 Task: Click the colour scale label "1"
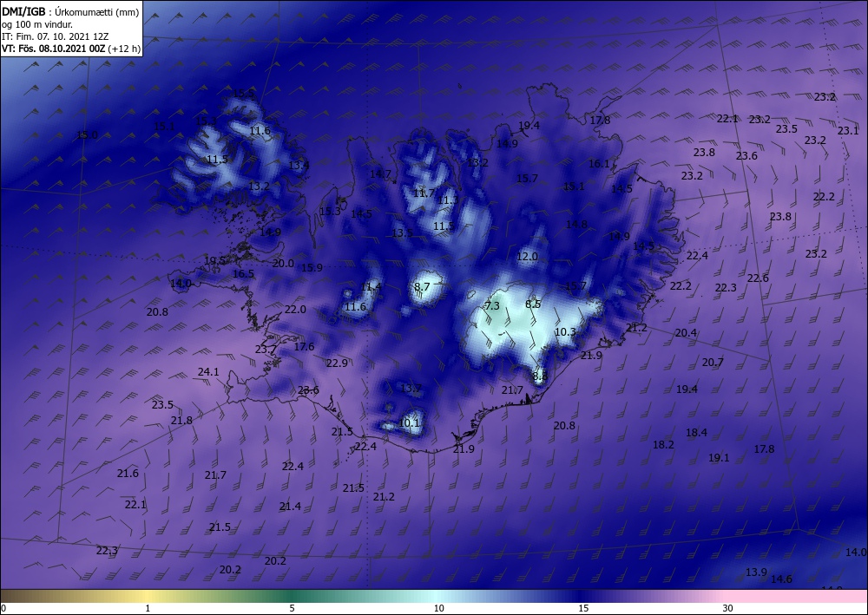tap(148, 608)
